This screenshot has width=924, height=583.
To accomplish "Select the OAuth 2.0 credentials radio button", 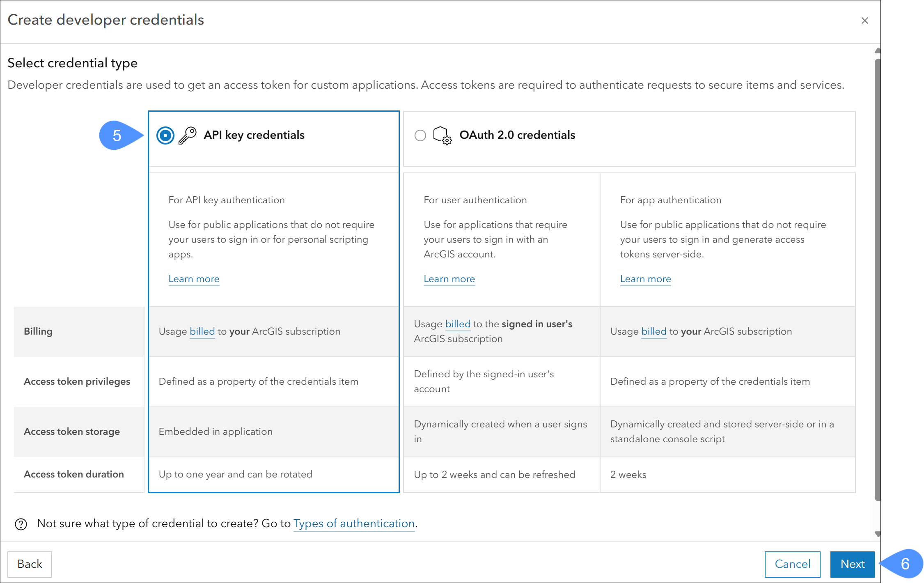I will click(420, 135).
